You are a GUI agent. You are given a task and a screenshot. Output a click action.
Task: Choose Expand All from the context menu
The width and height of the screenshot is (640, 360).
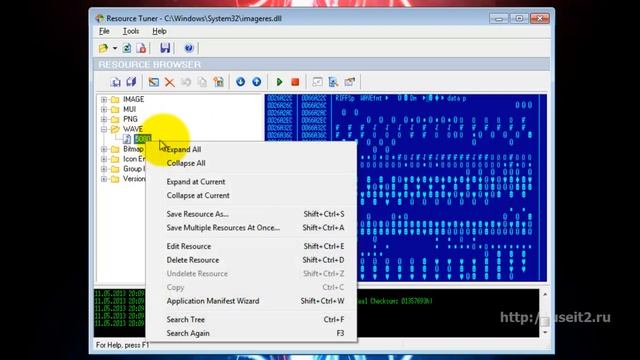(251, 149)
